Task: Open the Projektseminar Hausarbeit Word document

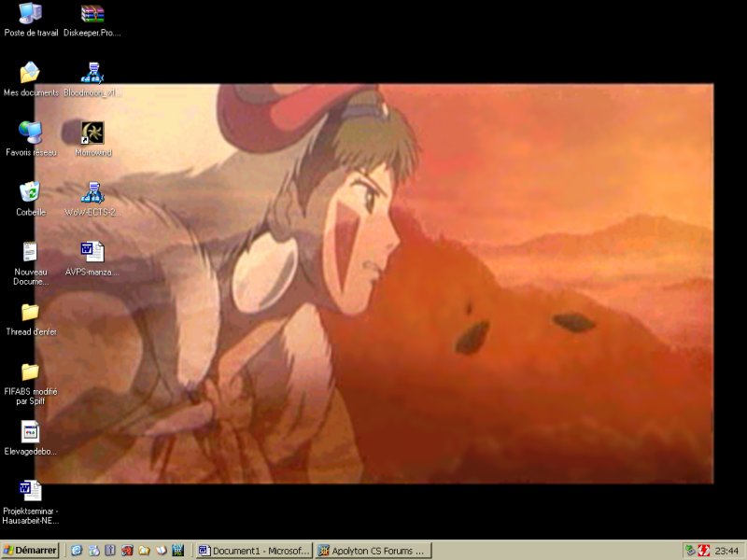Action: click(x=31, y=491)
